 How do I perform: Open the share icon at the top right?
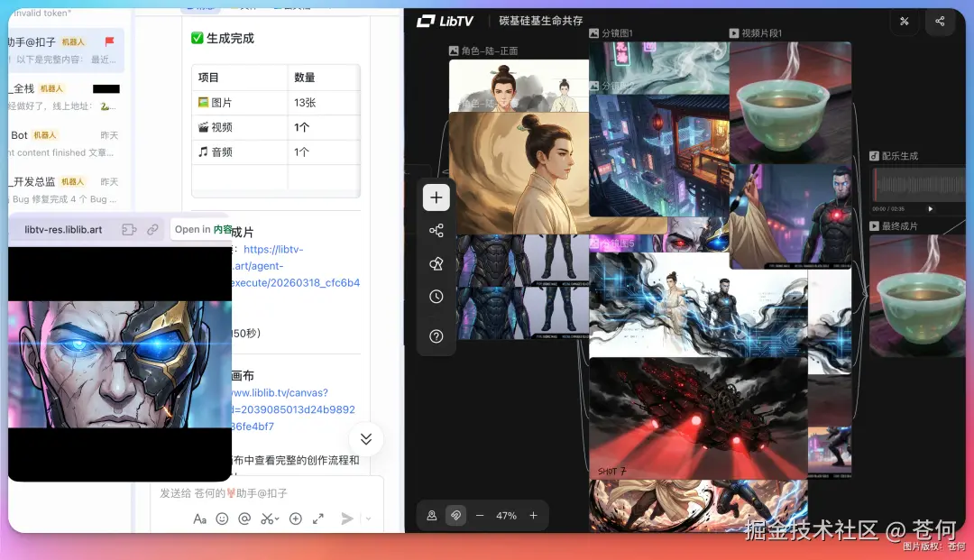point(941,22)
